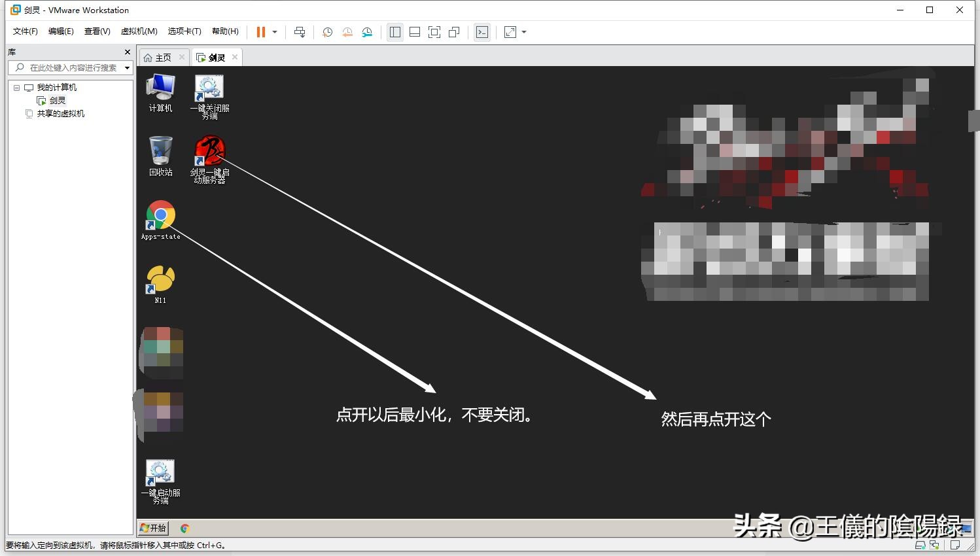This screenshot has width=980, height=556.
Task: Launch the 剑灵一键启动服务器 desktop shortcut
Action: (x=209, y=150)
